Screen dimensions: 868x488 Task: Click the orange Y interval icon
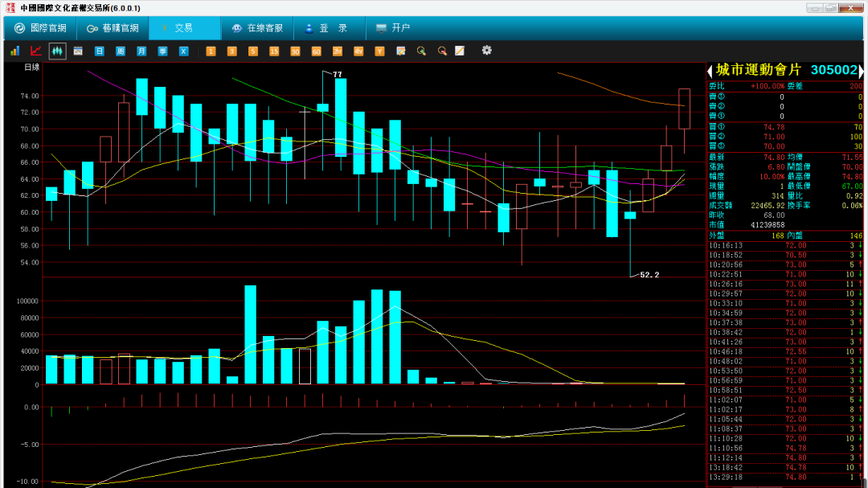tap(379, 51)
